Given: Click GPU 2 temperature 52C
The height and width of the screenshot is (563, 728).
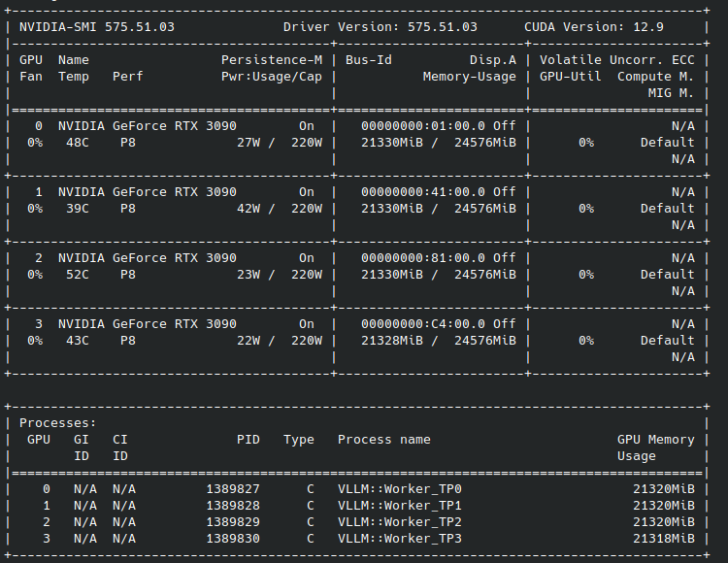Looking at the screenshot, I should [x=77, y=275].
